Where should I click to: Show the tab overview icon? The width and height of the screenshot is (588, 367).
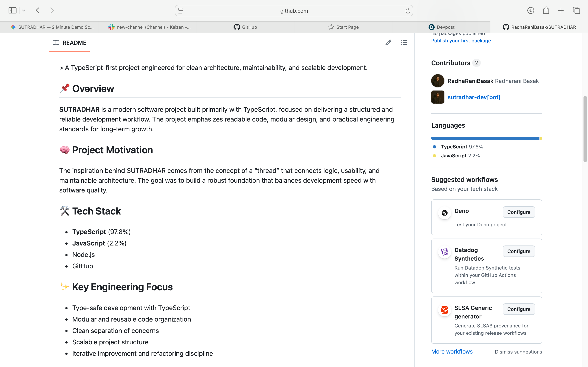point(576,10)
